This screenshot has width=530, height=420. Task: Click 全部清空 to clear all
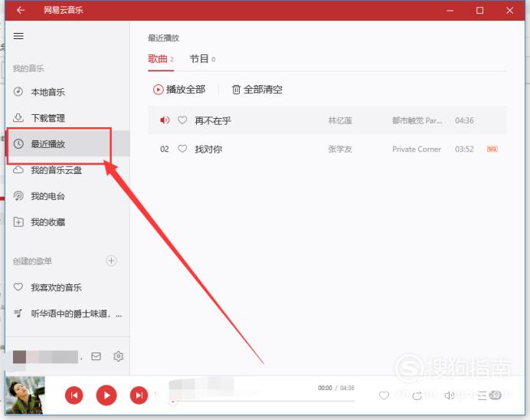coord(257,90)
